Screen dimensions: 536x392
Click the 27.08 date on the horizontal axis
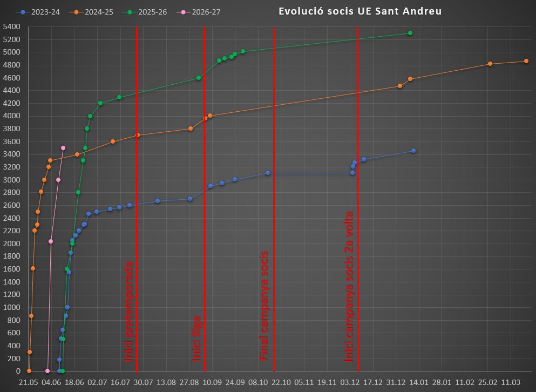pos(189,382)
